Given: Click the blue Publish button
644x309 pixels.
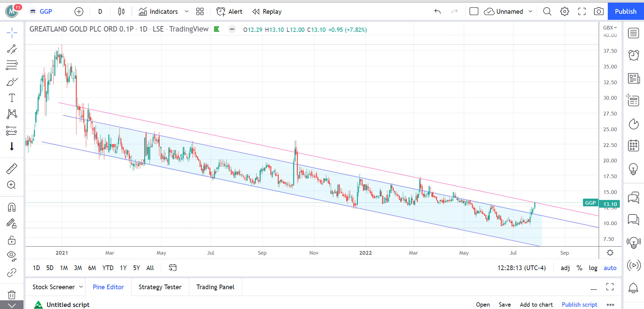Looking at the screenshot, I should tap(626, 11).
